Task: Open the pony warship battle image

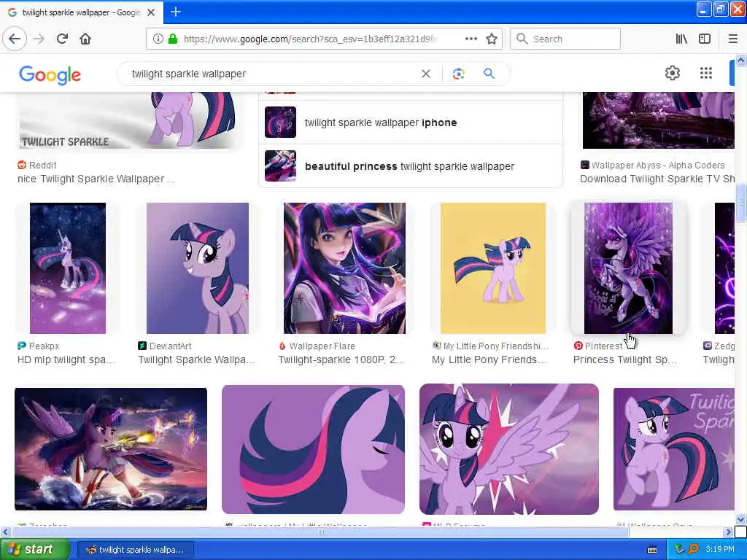Action: pos(111,449)
